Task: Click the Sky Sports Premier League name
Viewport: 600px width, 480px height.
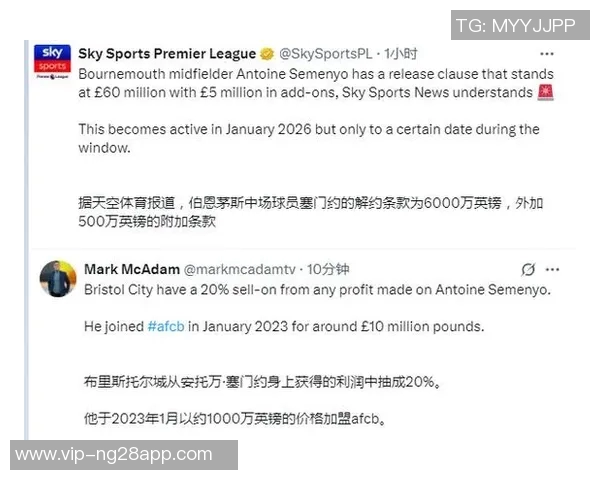Action: point(167,54)
